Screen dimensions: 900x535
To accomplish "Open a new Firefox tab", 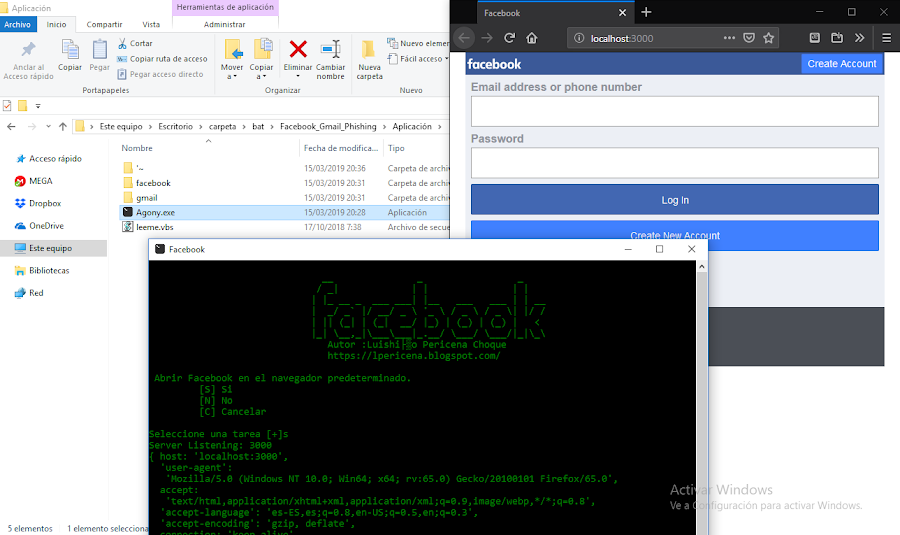I will (x=646, y=12).
